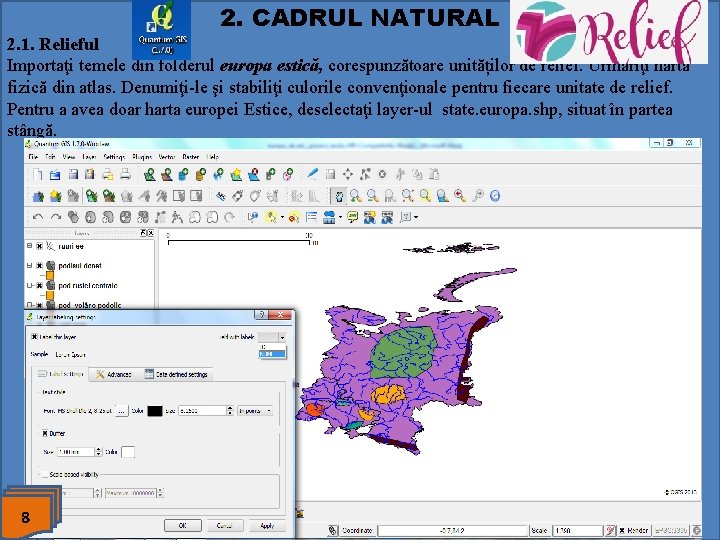Click the Undo arrow icon
This screenshot has width=720, height=540.
click(x=38, y=217)
